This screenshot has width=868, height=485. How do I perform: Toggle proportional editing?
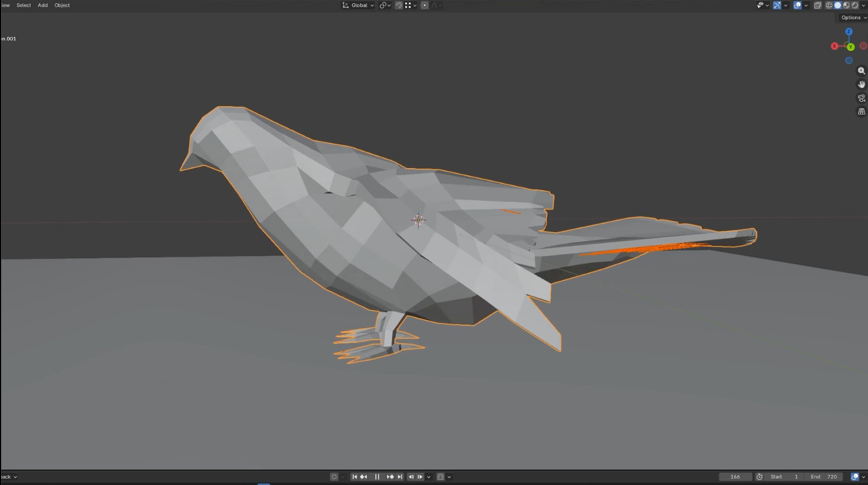click(x=425, y=6)
